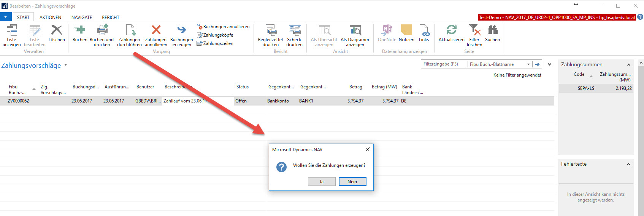Expand the filter pane chevron
Viewport: 644px width, 216px height.
549,64
